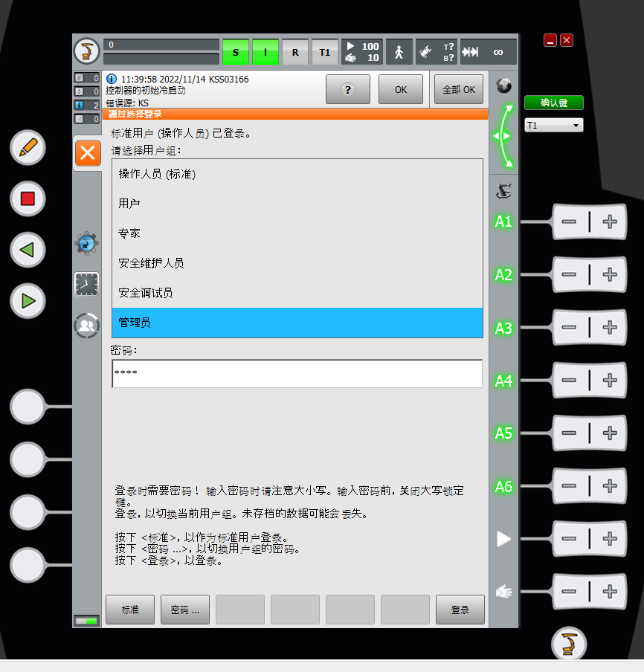644x672 pixels.
Task: Open the program override 100/10 speed panel
Action: [361, 52]
